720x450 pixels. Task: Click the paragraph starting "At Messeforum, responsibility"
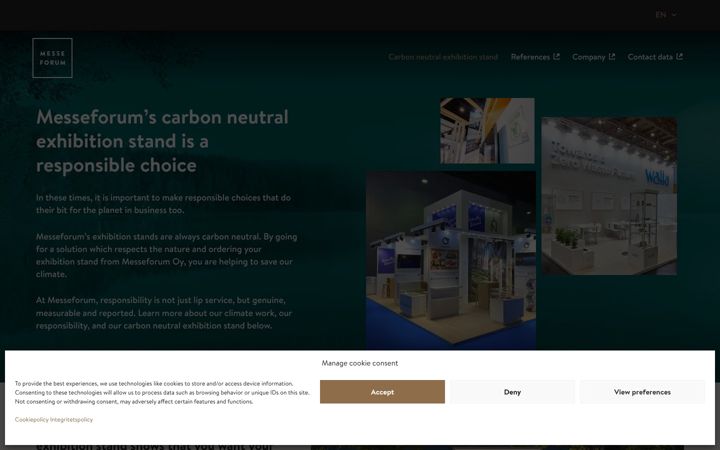pyautogui.click(x=164, y=313)
